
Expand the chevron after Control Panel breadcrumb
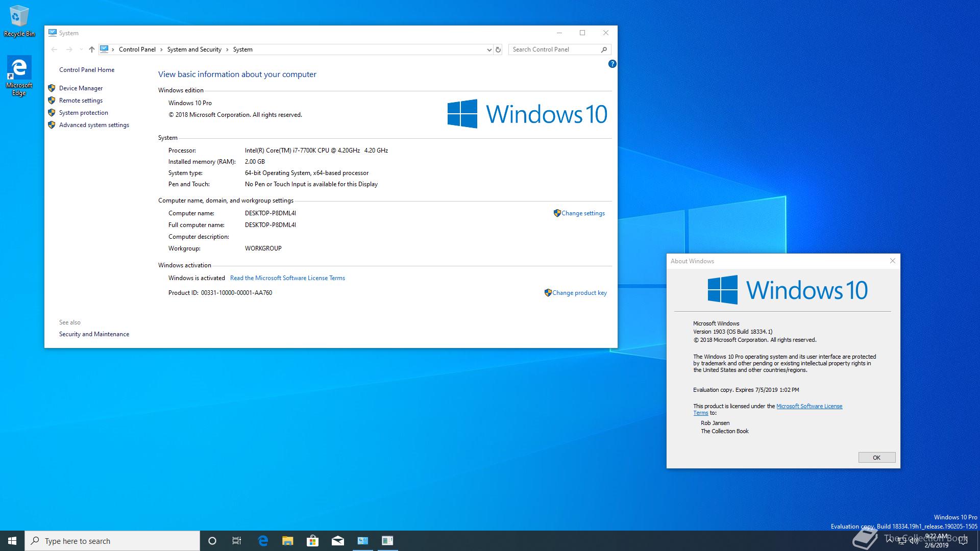[x=161, y=49]
